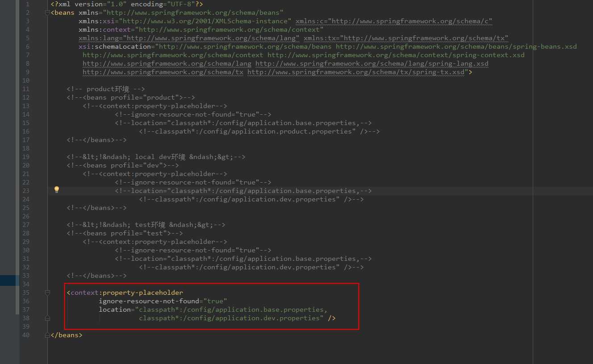Place cursor on xml version declaration
The width and height of the screenshot is (593, 364).
127,4
